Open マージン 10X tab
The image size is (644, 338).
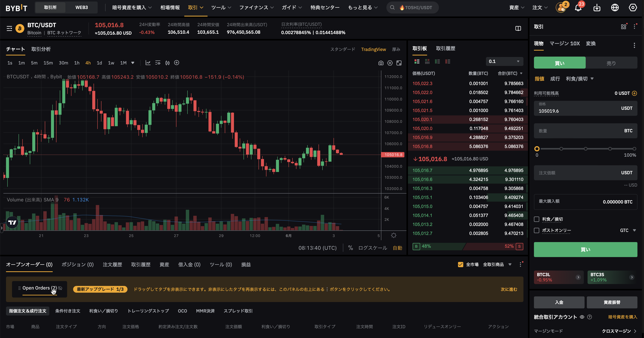point(565,43)
